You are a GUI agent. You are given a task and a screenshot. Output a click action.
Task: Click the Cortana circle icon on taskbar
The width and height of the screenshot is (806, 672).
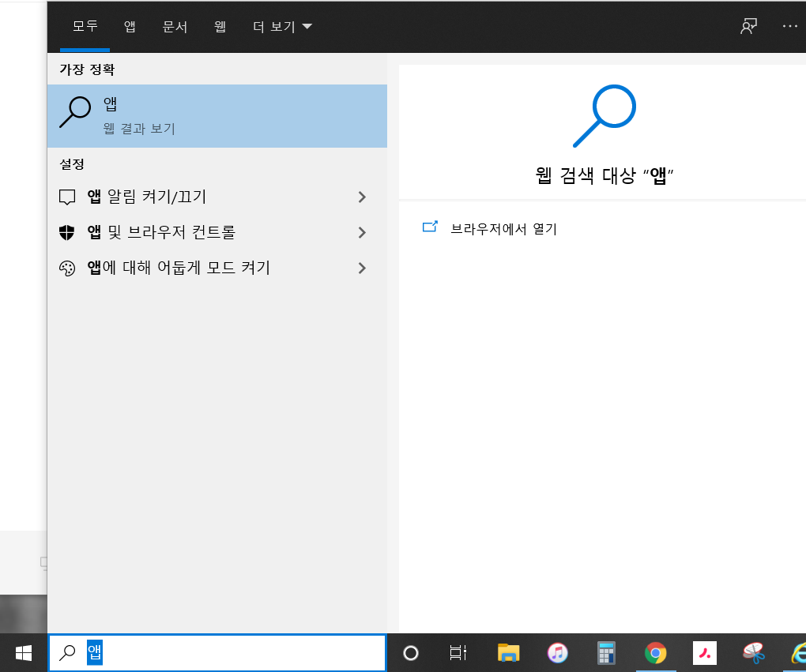411,653
